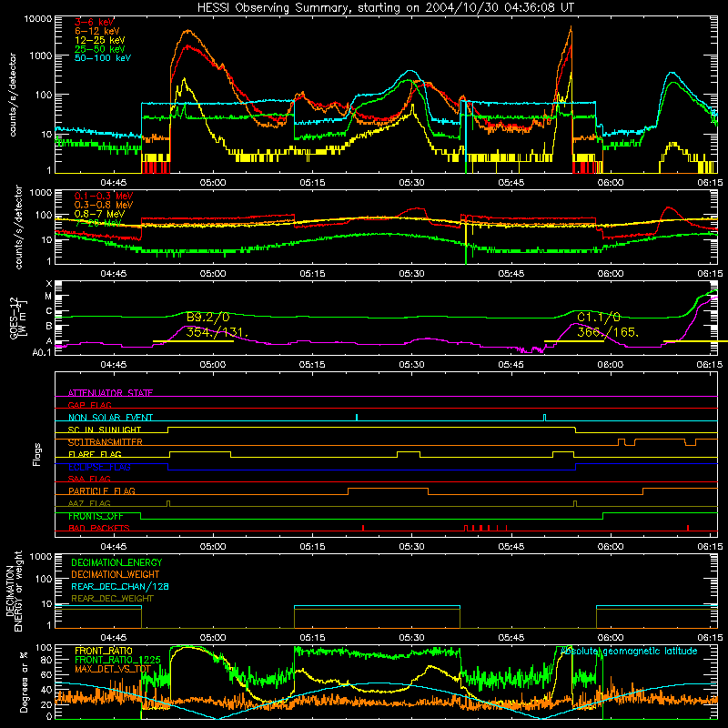Click the SAA_FLAG label
The height and width of the screenshot is (728, 728).
[89, 479]
